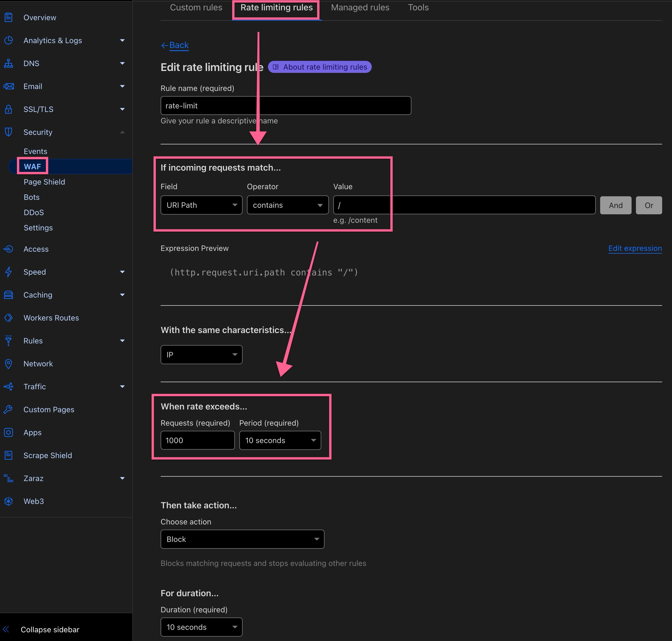Click the Requests input field
This screenshot has width=672, height=641.
tap(198, 440)
